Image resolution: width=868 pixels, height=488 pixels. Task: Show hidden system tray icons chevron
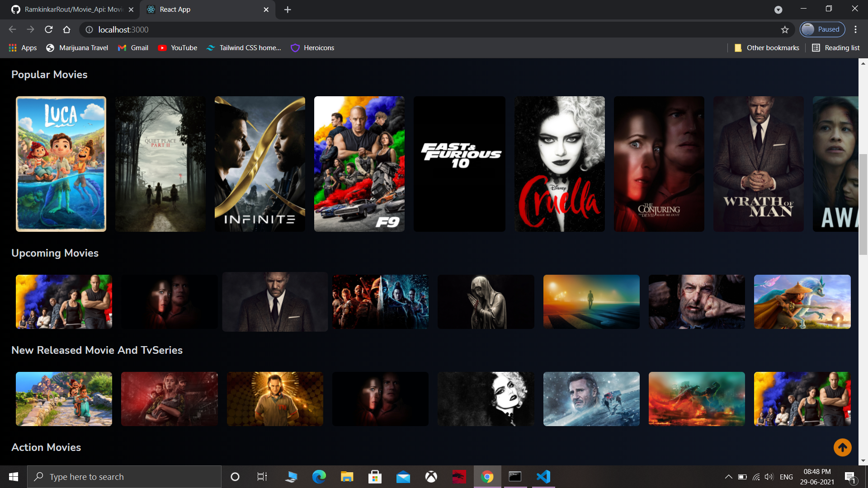point(728,477)
